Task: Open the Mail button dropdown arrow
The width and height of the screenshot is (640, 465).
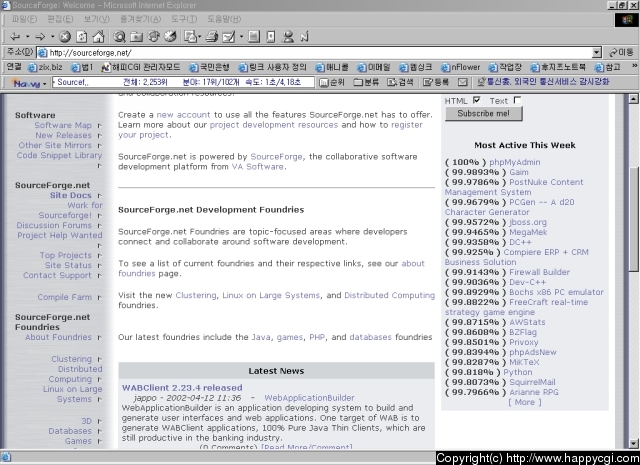Action: point(200,37)
